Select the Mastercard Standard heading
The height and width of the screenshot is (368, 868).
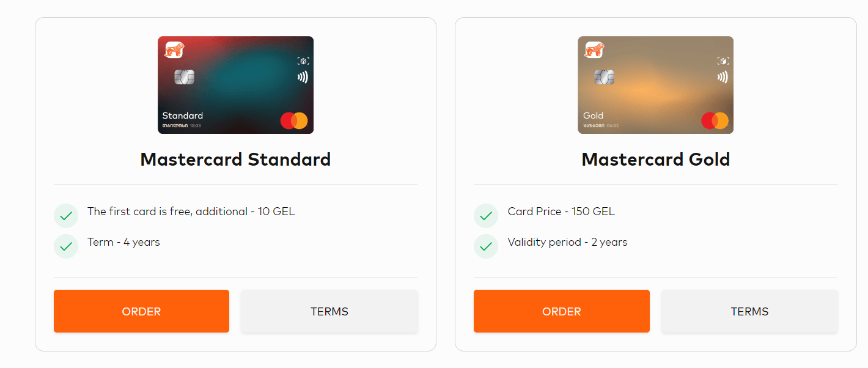235,160
